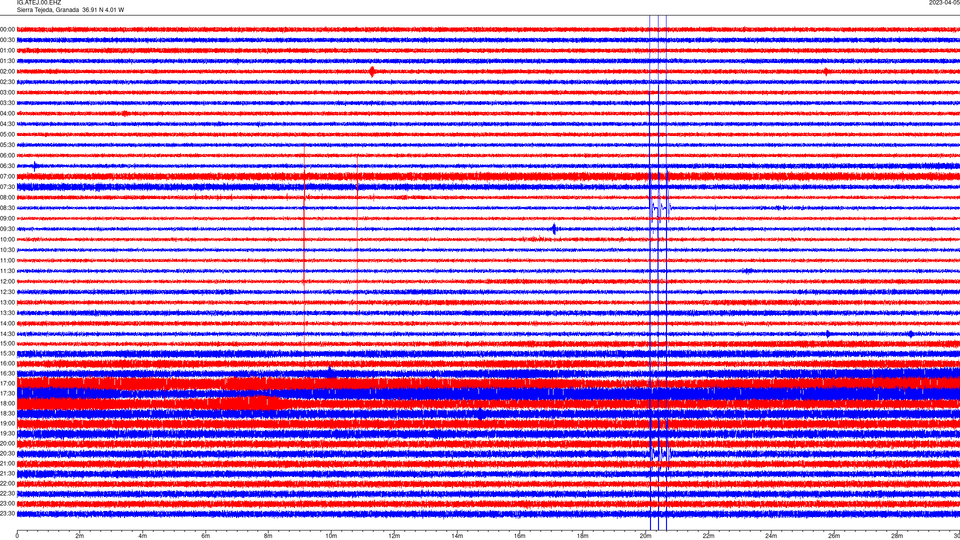Click the blue calibration pulse on the 20:30 trace
960x540 pixels.
click(660, 453)
